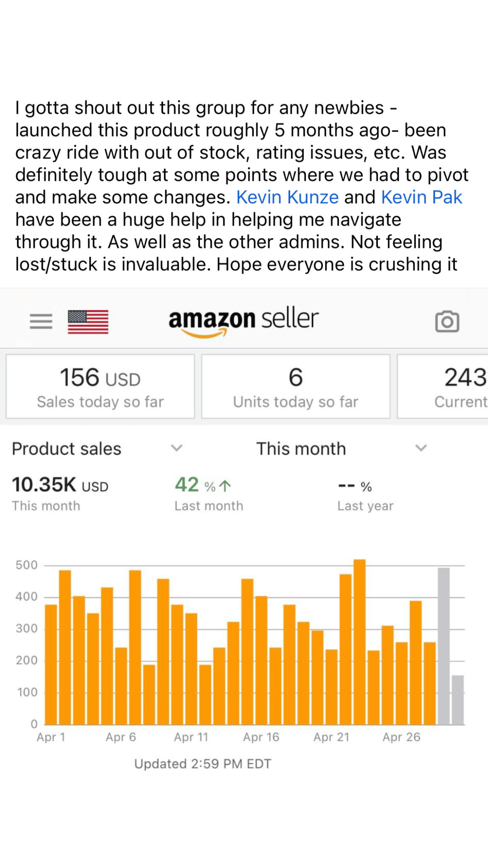This screenshot has width=488, height=868.
Task: Tap the tall gray bar in chart
Action: [x=444, y=646]
